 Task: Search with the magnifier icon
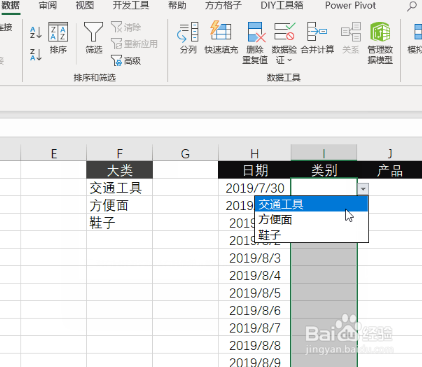click(412, 6)
